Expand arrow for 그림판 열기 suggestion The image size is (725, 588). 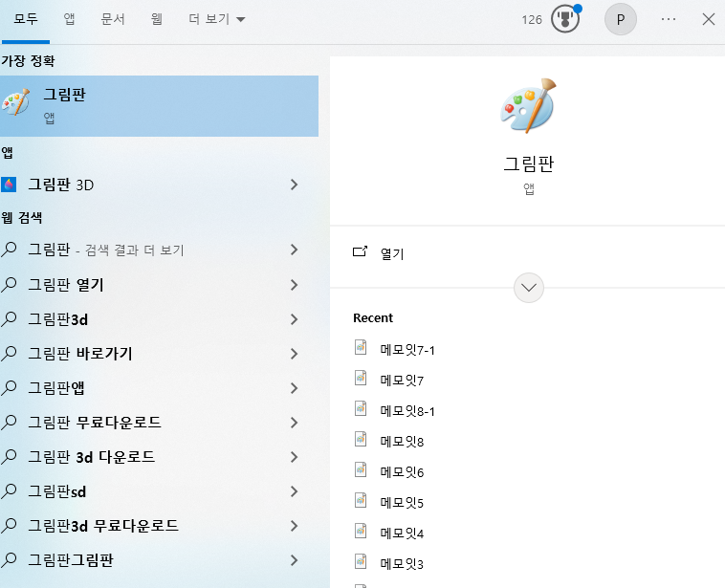294,285
